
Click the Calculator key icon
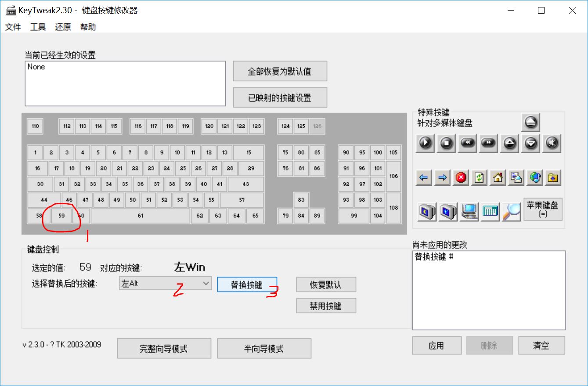coord(490,211)
